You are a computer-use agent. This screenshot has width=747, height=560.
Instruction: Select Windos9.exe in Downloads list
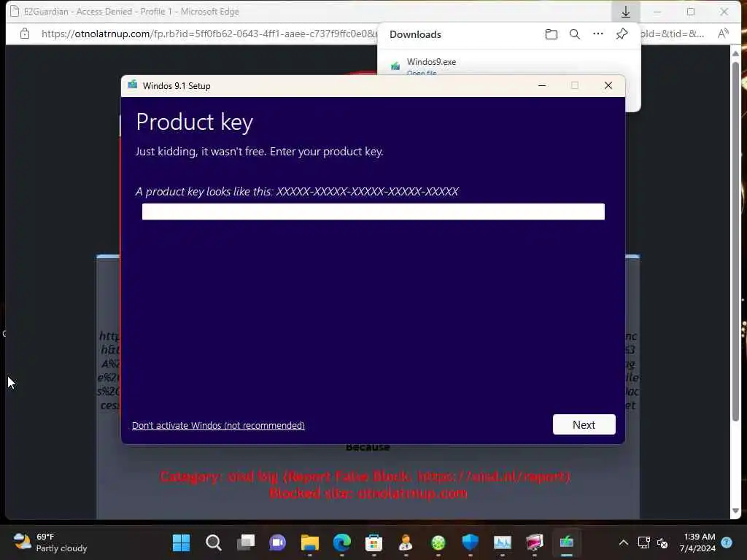[x=431, y=62]
